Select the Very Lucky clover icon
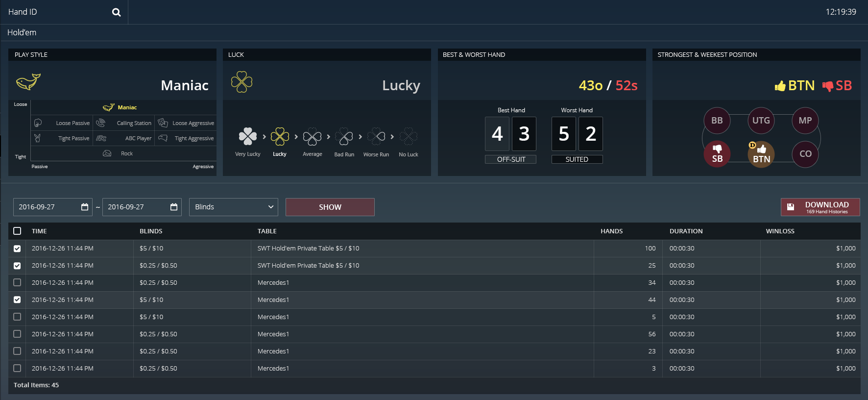868x400 pixels. point(247,137)
